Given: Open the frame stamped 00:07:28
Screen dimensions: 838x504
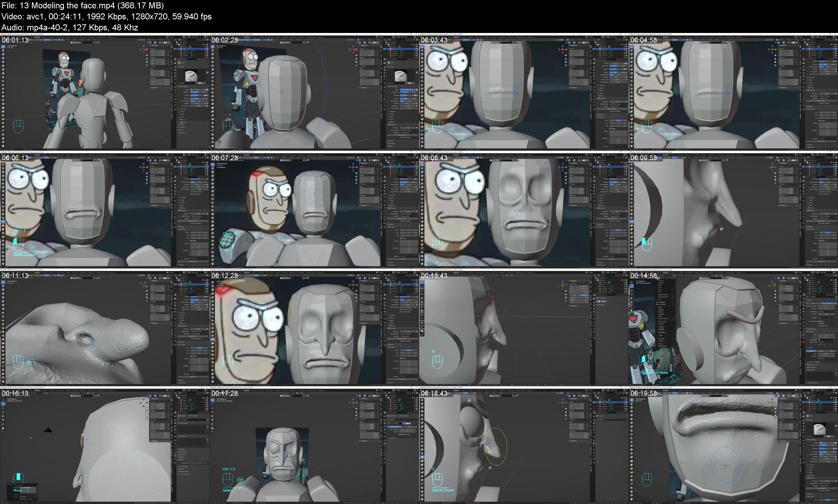Looking at the screenshot, I should [x=314, y=210].
